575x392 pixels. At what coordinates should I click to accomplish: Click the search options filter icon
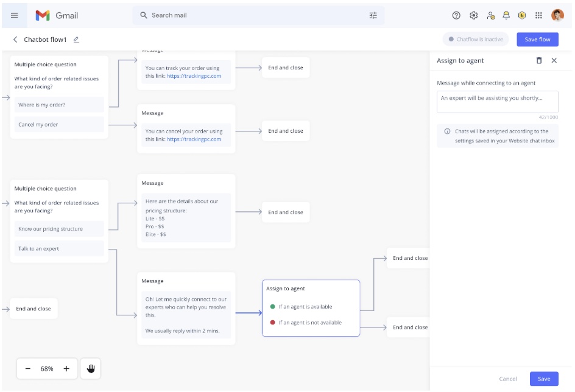(373, 16)
